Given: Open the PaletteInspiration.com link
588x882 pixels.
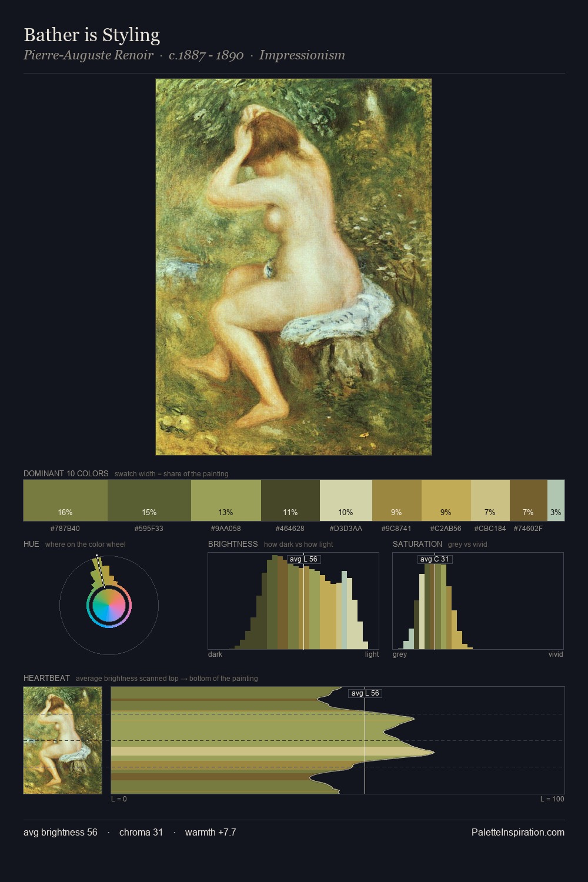Looking at the screenshot, I should pyautogui.click(x=518, y=832).
